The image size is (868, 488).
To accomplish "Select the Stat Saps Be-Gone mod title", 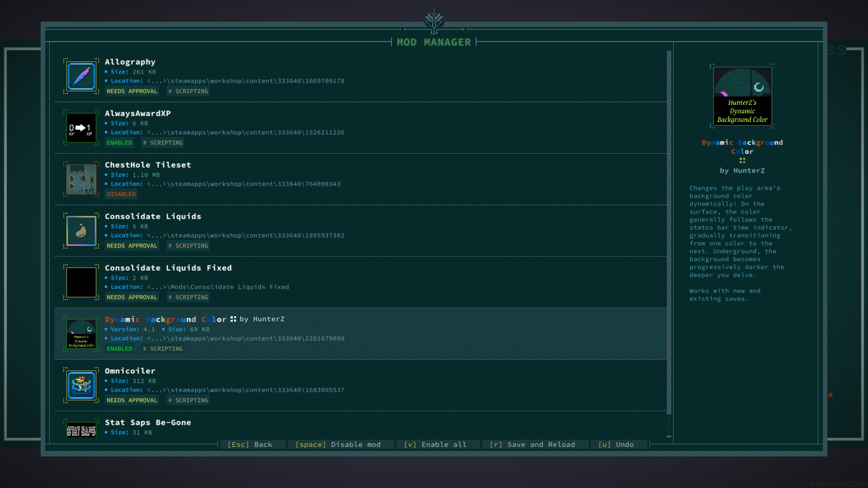I will 148,422.
